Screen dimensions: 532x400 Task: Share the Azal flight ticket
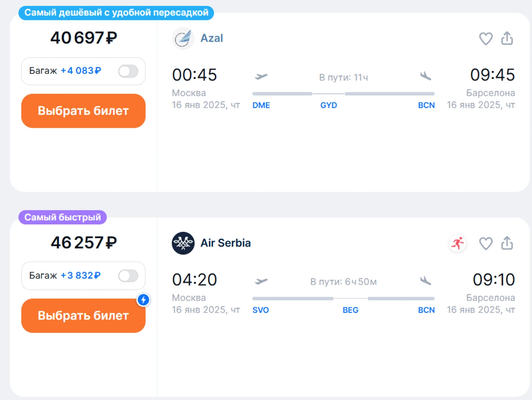(x=507, y=38)
